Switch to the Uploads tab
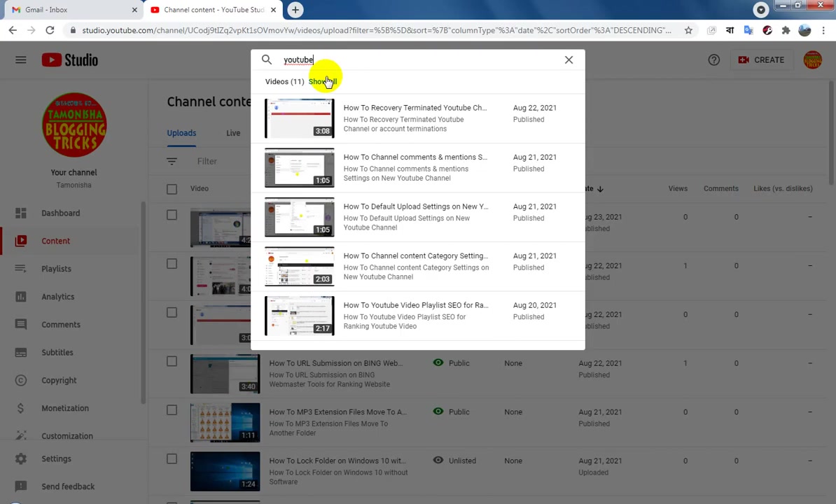The image size is (836, 504). 181,133
